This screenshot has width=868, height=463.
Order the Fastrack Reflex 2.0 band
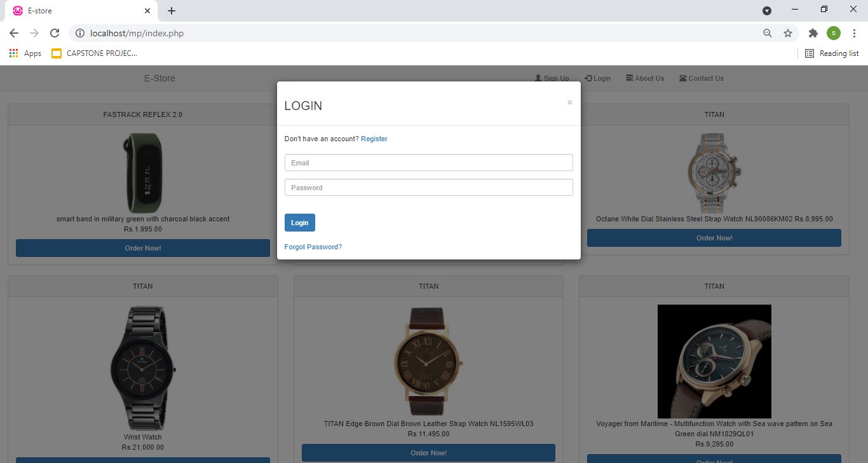(x=143, y=248)
